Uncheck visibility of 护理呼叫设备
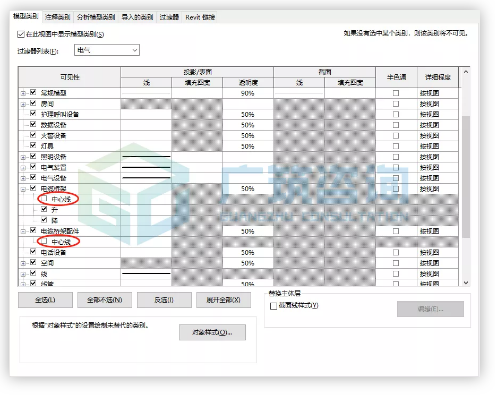The image size is (495, 395). point(33,113)
